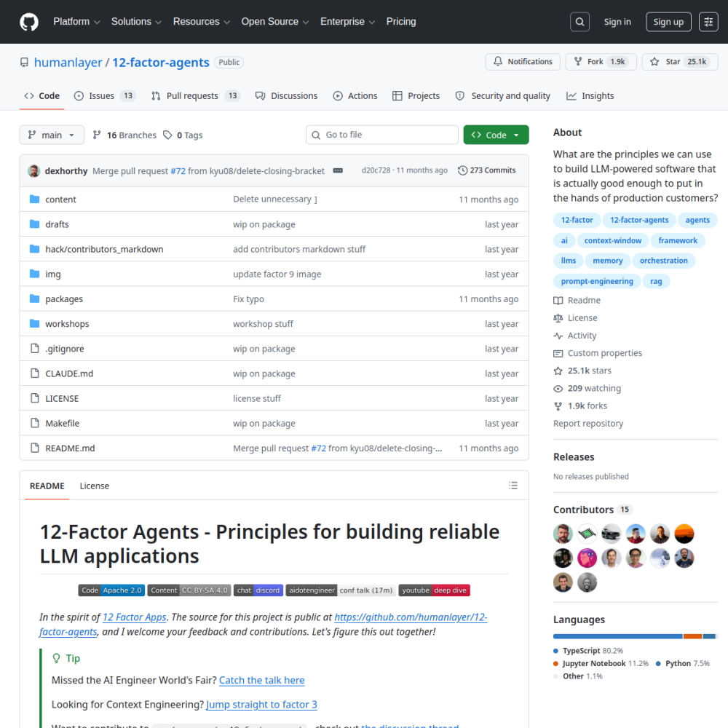Screen dimensions: 728x728
Task: Click the .gitignore file icon
Action: [34, 348]
